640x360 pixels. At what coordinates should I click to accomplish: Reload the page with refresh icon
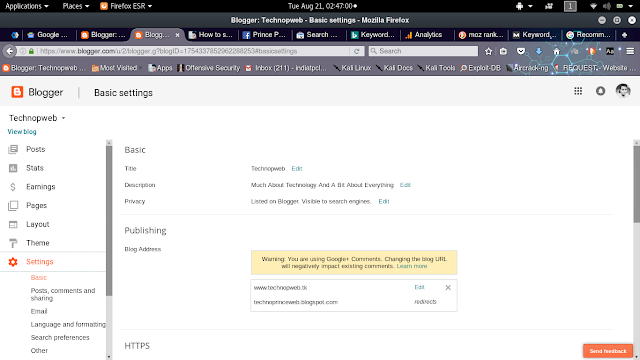pyautogui.click(x=357, y=51)
